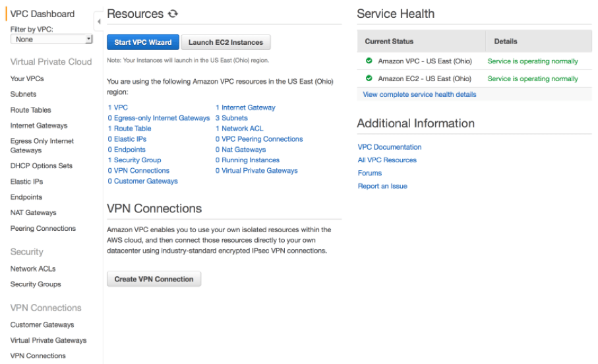Open Route Tables sidebar item

pyautogui.click(x=30, y=110)
